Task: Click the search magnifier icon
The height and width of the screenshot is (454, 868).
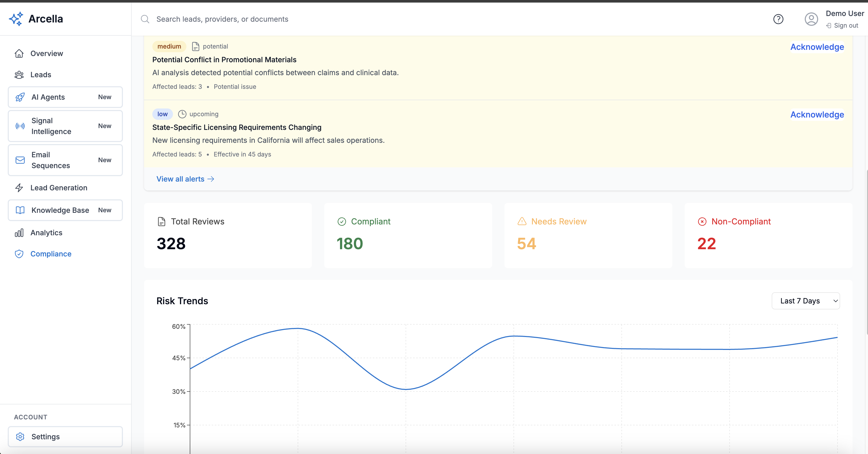Action: click(x=145, y=19)
